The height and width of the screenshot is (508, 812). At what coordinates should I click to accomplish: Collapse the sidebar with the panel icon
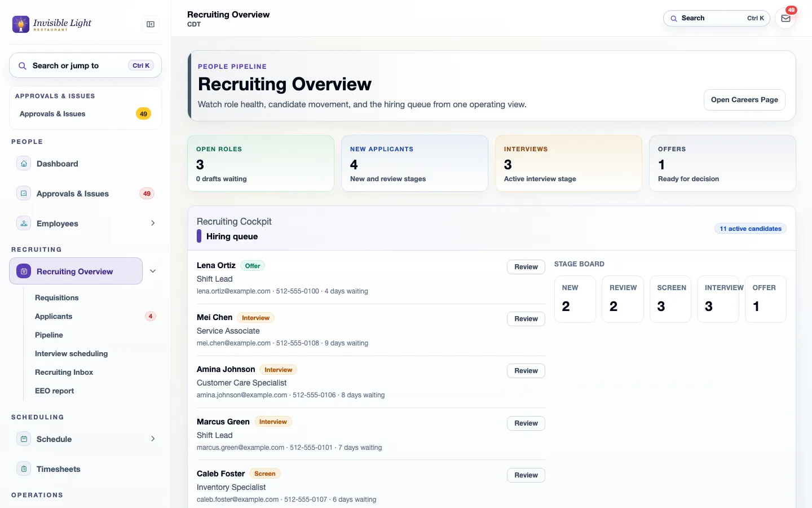[x=151, y=24]
